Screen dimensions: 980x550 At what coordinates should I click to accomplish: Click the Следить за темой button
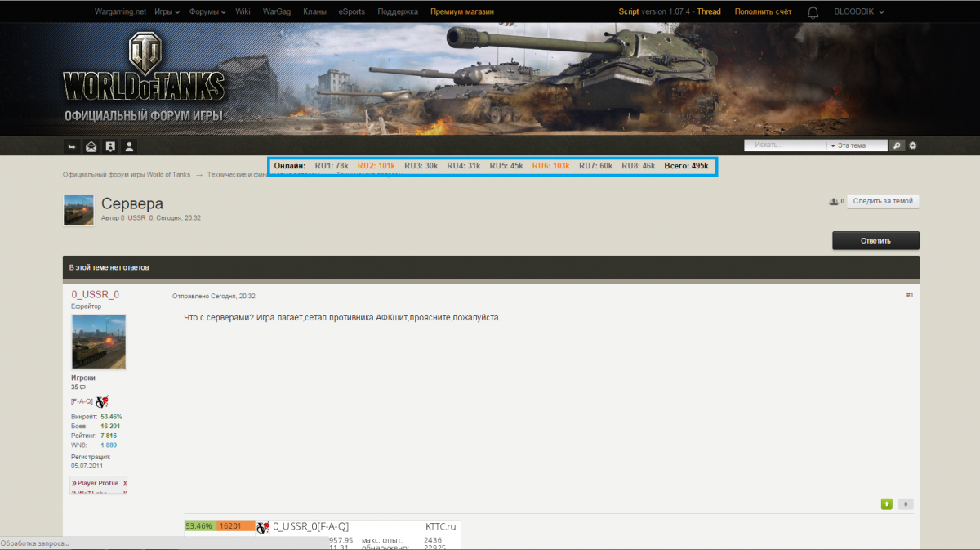(x=883, y=201)
